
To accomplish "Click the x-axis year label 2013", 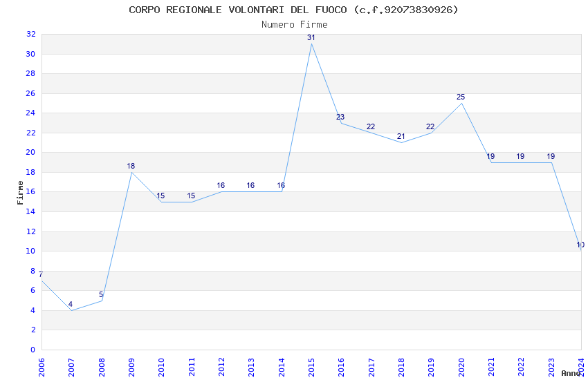I will (252, 368).
